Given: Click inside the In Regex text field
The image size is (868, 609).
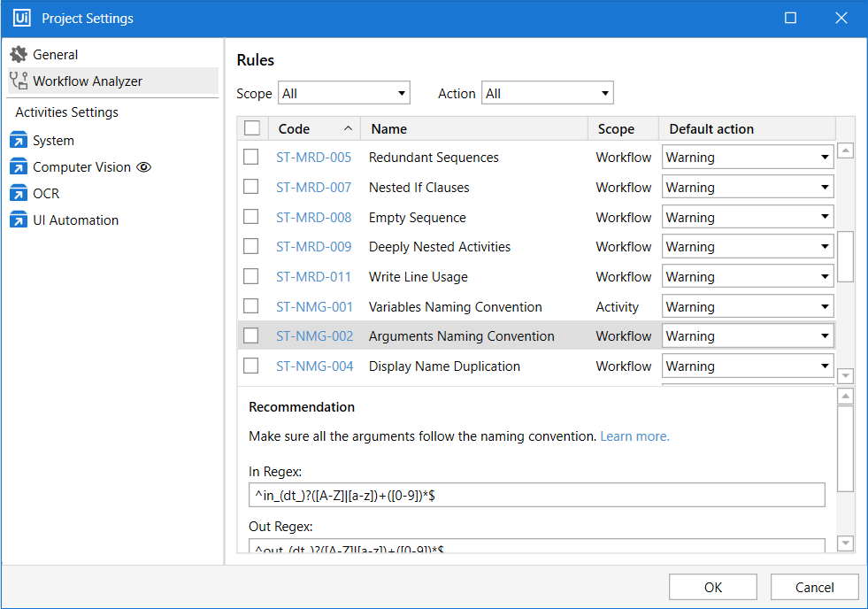Looking at the screenshot, I should point(536,496).
